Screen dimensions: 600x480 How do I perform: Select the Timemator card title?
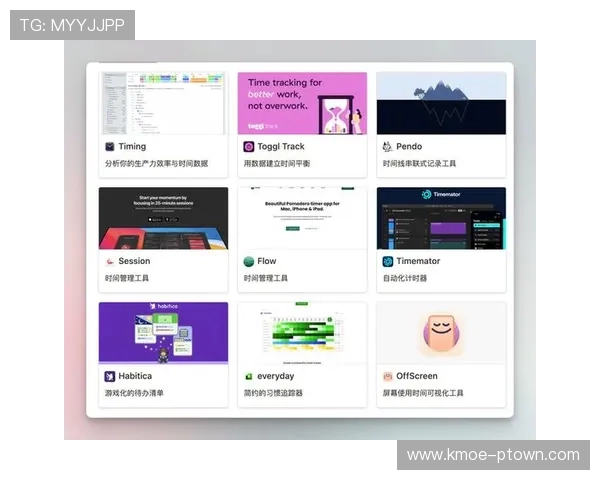[418, 261]
